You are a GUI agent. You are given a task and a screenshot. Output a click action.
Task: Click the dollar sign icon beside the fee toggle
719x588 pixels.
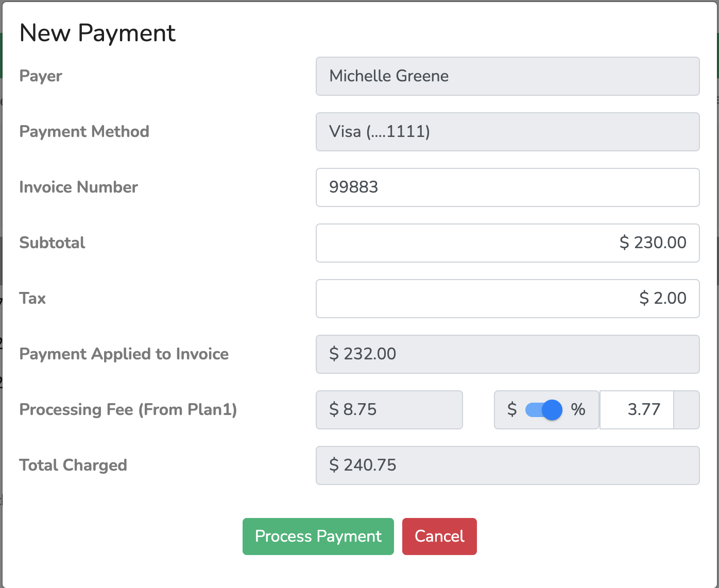coord(511,410)
